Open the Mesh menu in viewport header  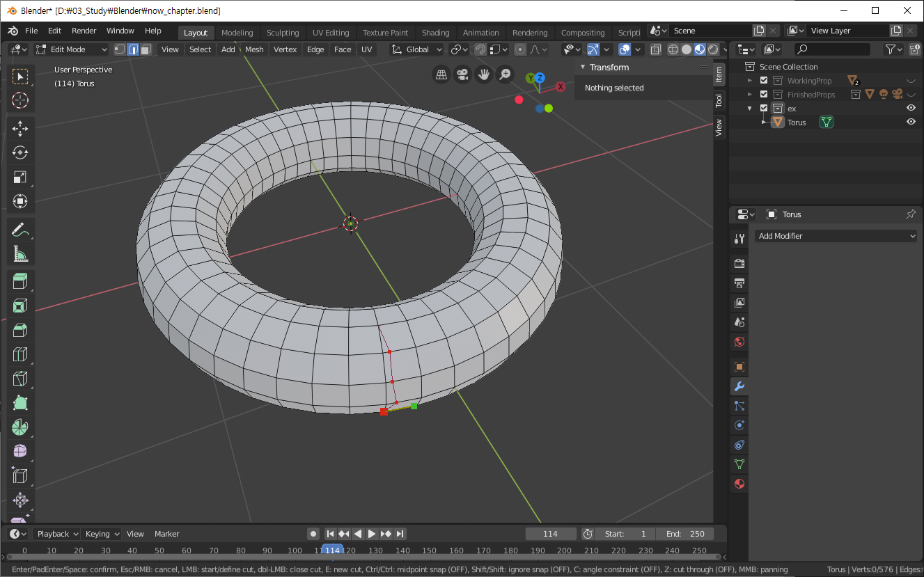pyautogui.click(x=254, y=49)
